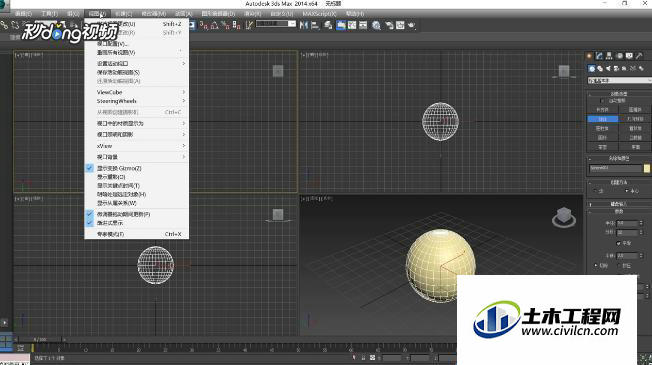Toggle the Angle Snap tool
The height and width of the screenshot is (365, 652).
click(x=215, y=25)
